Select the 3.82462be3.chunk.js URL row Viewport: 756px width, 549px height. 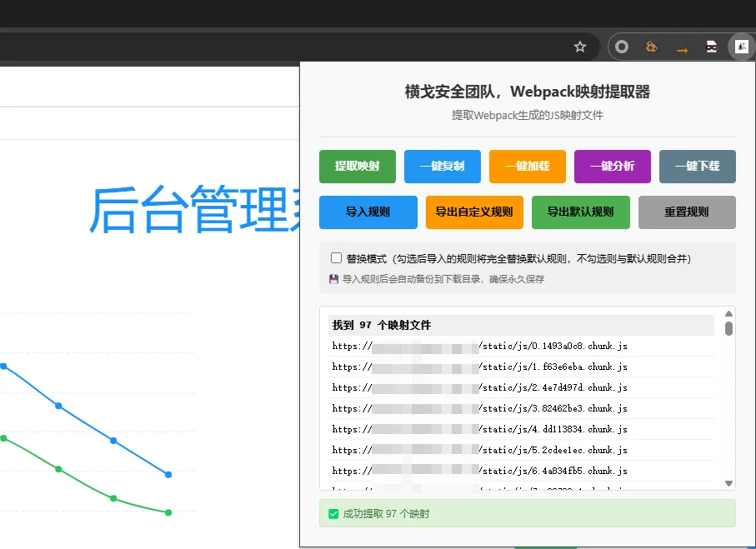pos(521,408)
